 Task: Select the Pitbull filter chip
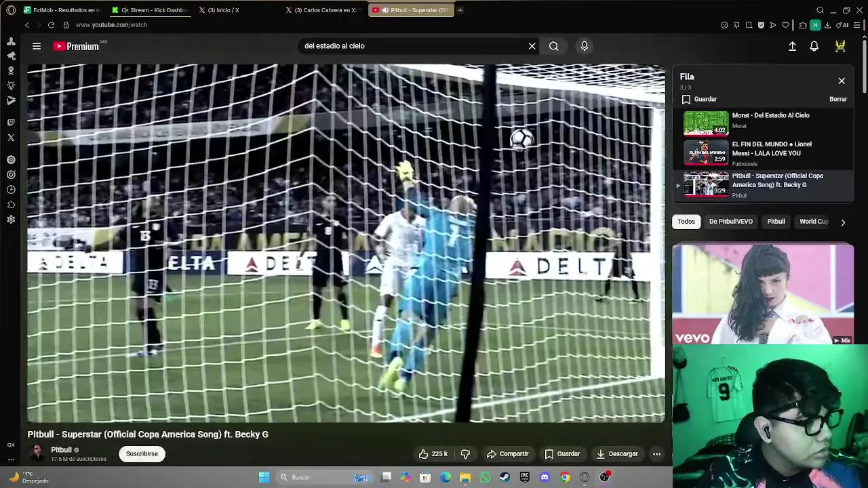tap(776, 222)
